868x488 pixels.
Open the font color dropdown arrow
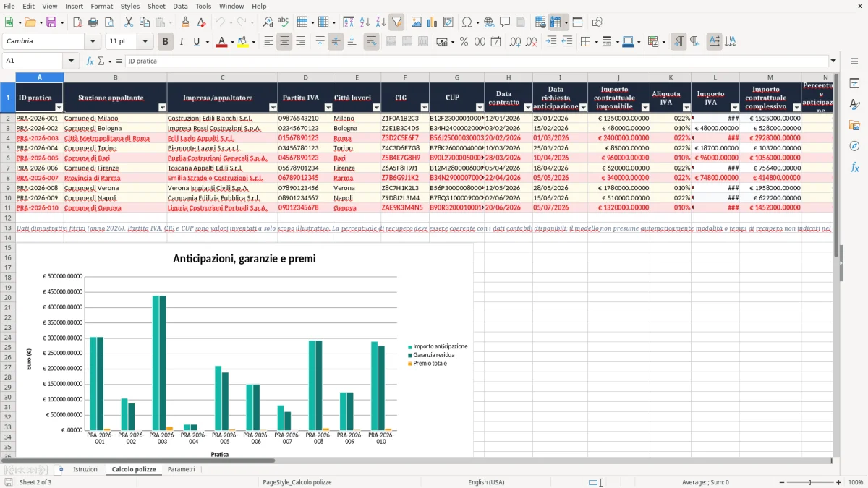click(232, 42)
